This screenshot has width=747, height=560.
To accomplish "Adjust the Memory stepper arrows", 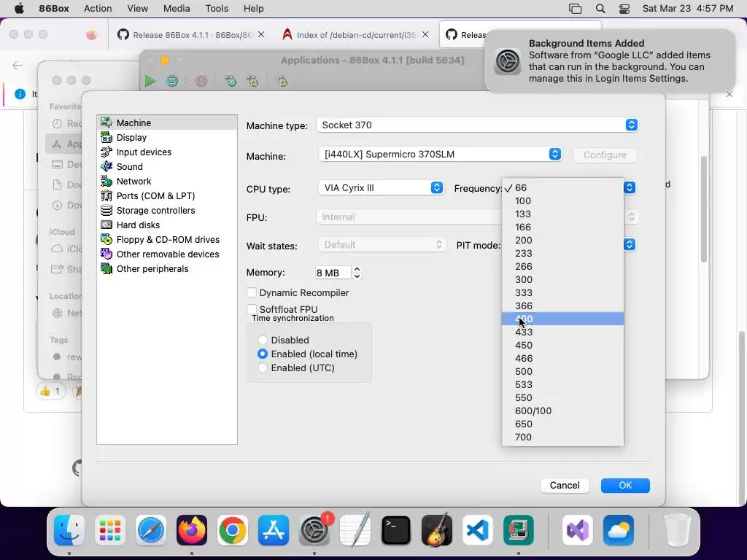I will pyautogui.click(x=357, y=273).
